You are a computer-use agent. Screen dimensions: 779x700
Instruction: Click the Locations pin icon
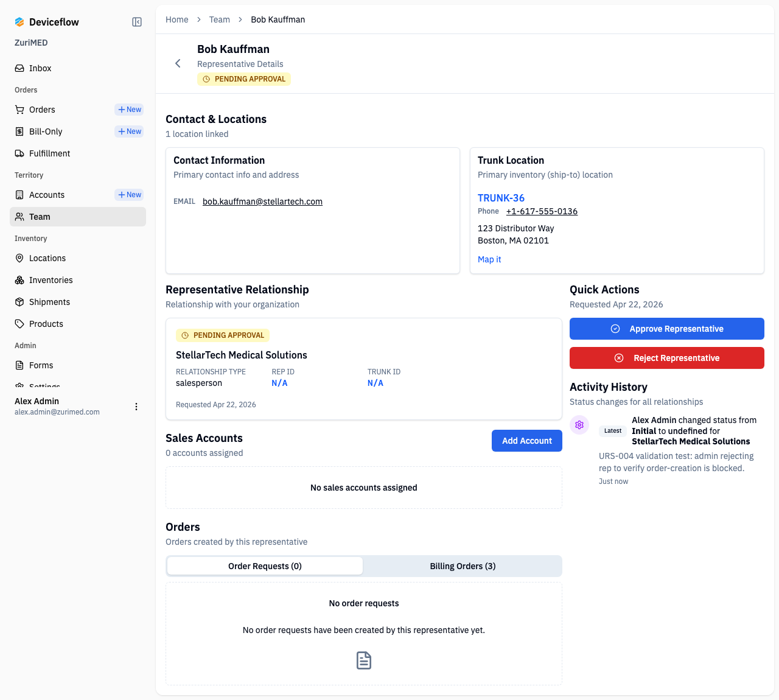[19, 258]
